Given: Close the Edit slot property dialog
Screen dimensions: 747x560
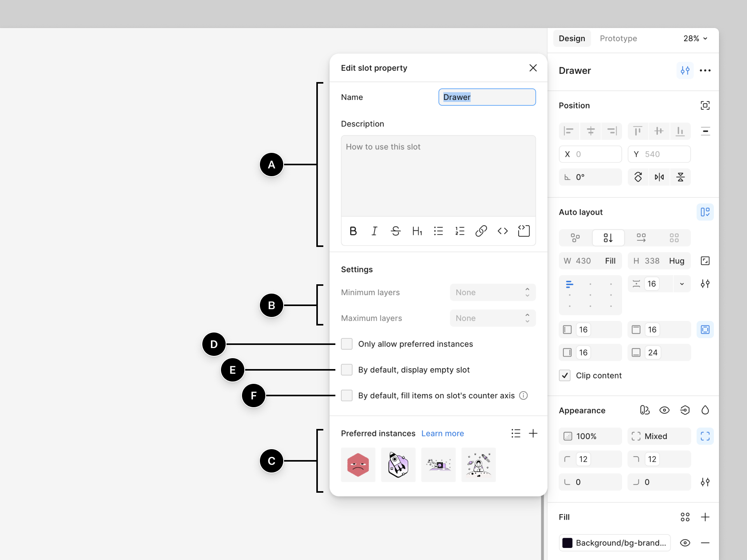Looking at the screenshot, I should pyautogui.click(x=533, y=68).
